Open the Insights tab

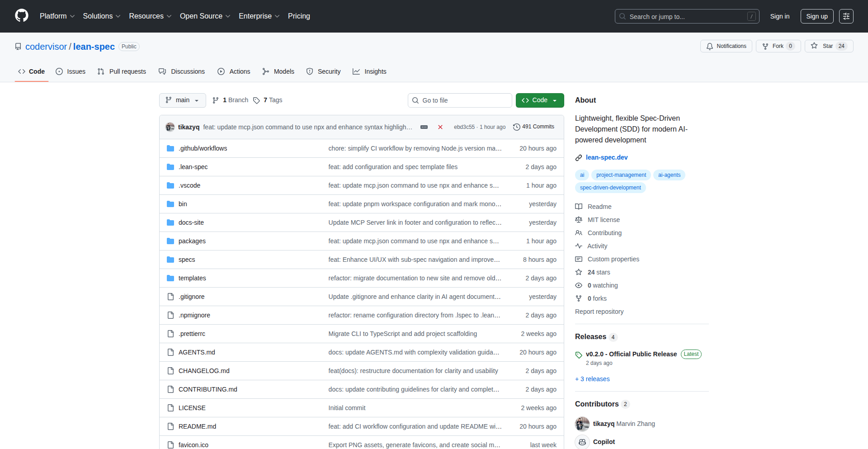point(369,71)
